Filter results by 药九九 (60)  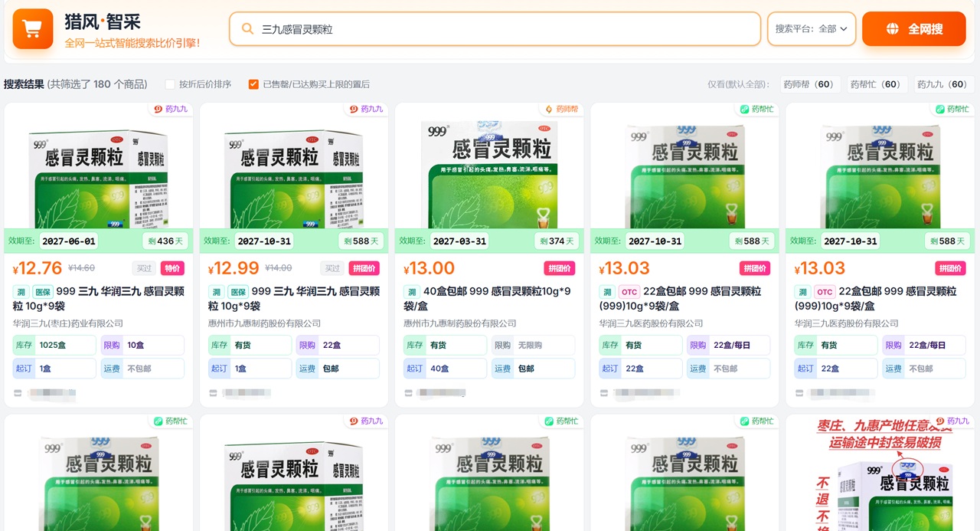[944, 84]
